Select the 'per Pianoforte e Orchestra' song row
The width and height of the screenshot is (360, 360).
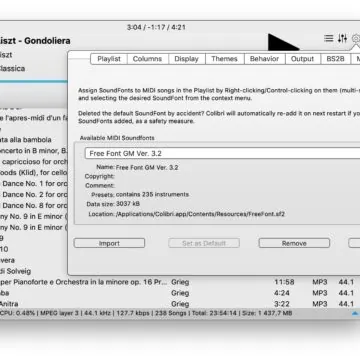(180, 282)
